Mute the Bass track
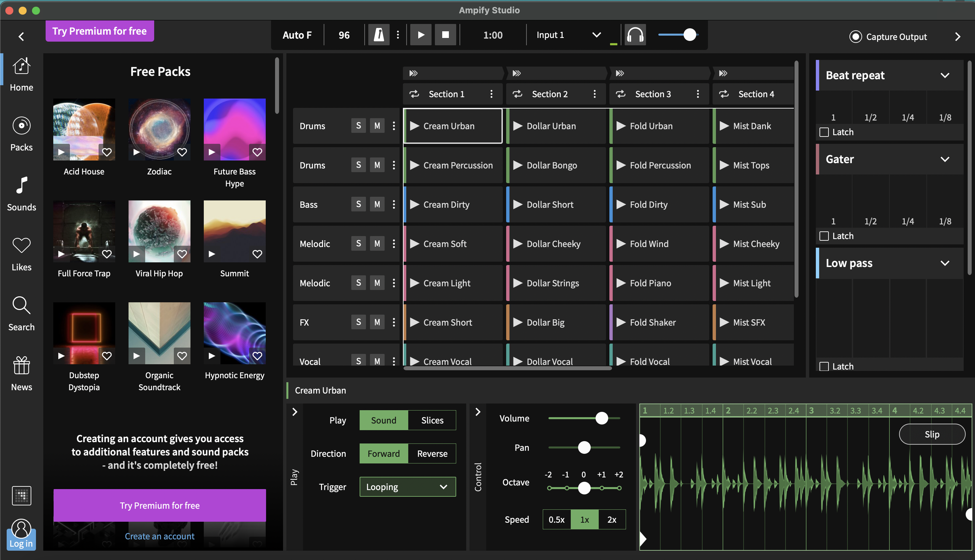This screenshot has height=560, width=975. tap(377, 204)
